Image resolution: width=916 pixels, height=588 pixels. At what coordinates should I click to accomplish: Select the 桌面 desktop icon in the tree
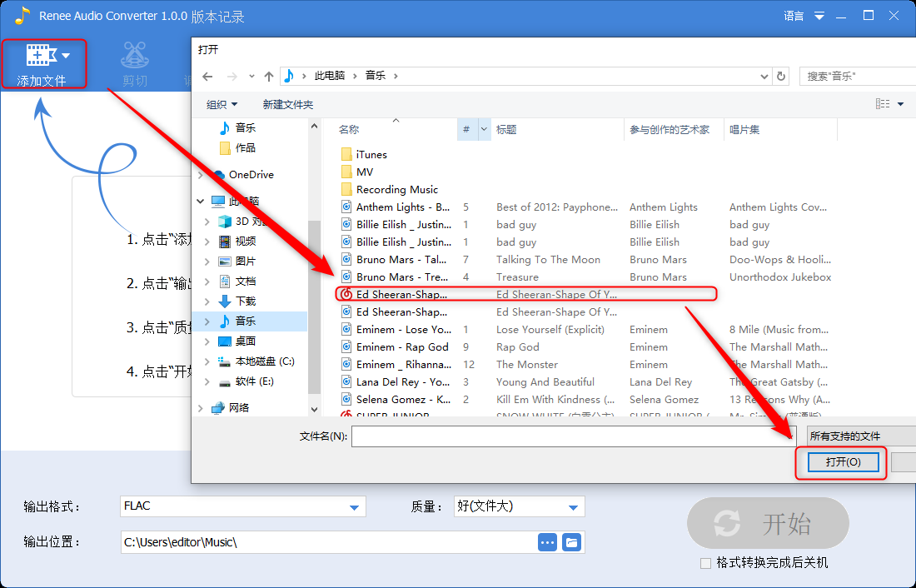click(x=224, y=341)
